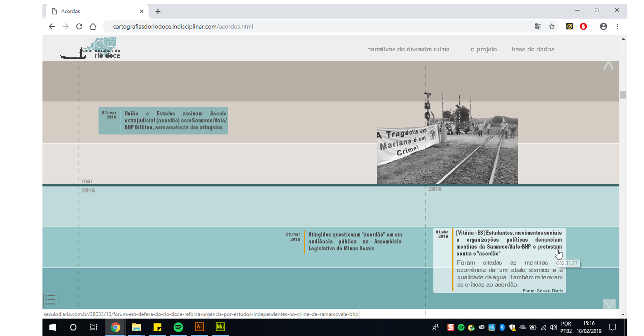Go to browser home page icon

93,27
